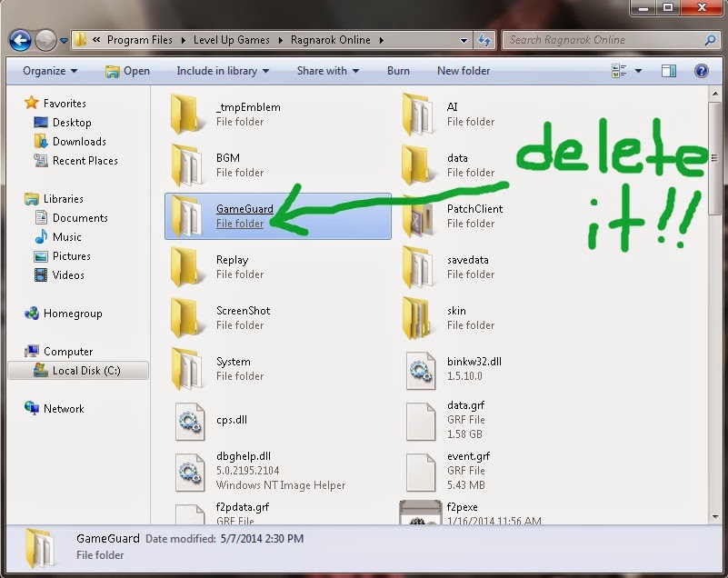Select the Replay folder icon
This screenshot has width=728, height=578.
coord(186,266)
